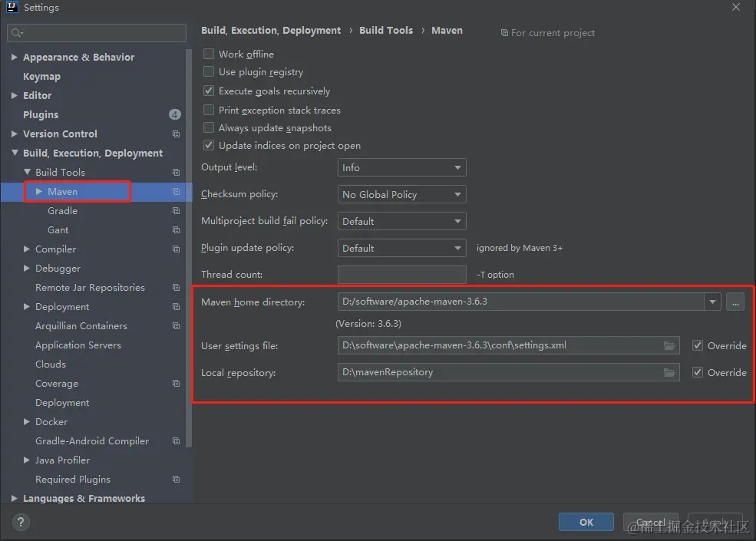
Task: Browse folder icon in Local repository field
Action: coord(669,373)
